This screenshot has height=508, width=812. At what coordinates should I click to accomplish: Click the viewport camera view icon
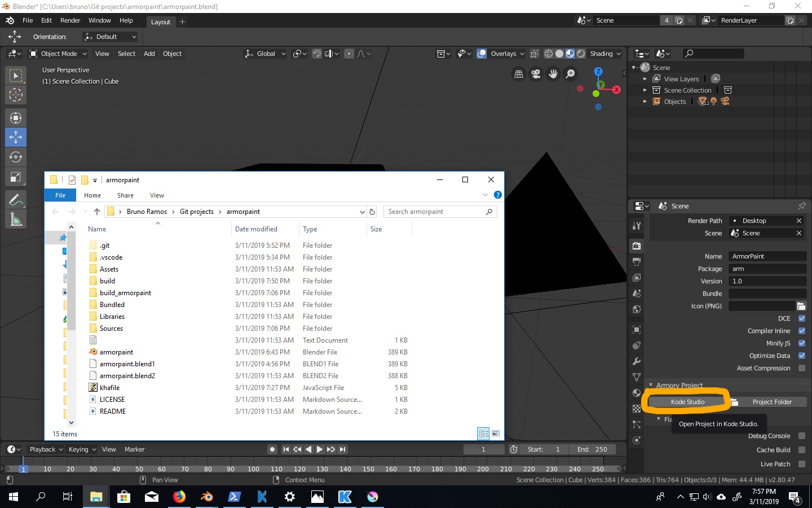click(535, 73)
